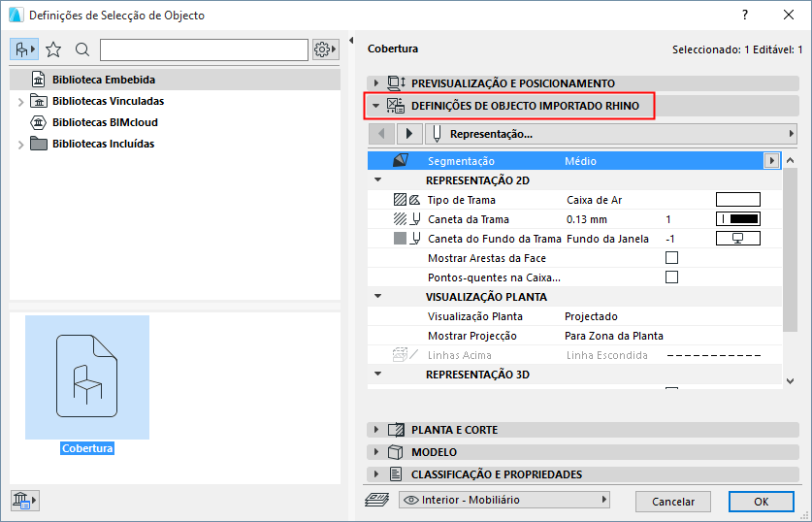Click the Tipo de Trama fill icon

pyautogui.click(x=406, y=199)
